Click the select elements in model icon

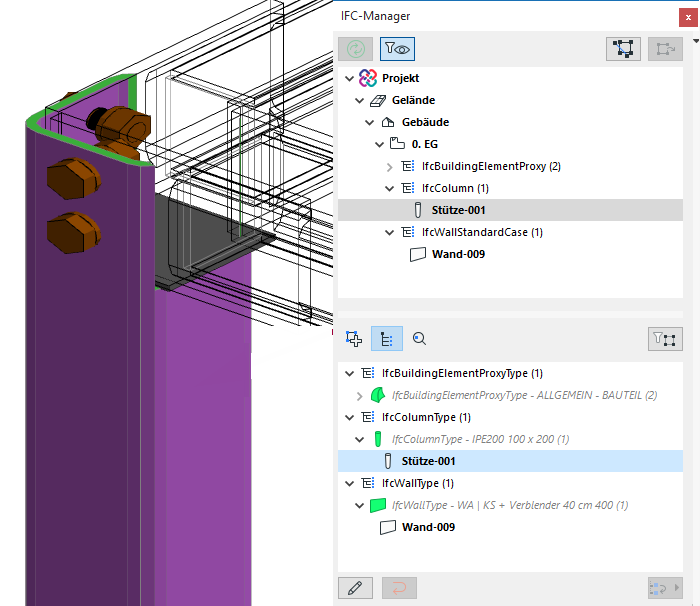(x=623, y=49)
